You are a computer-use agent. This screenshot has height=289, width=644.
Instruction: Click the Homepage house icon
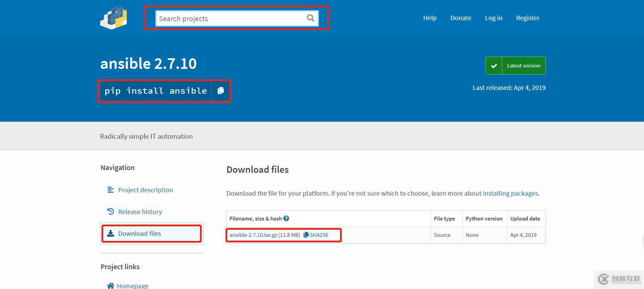tap(110, 286)
